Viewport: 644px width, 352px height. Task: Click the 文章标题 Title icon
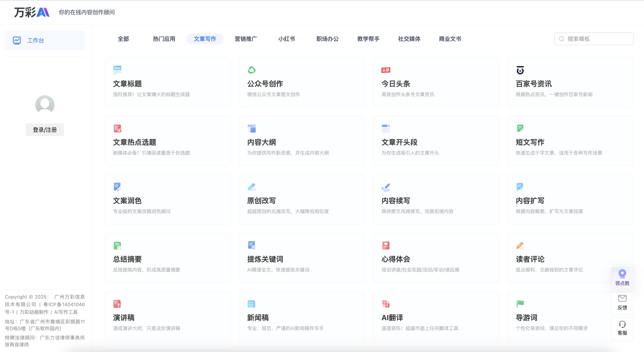(117, 70)
